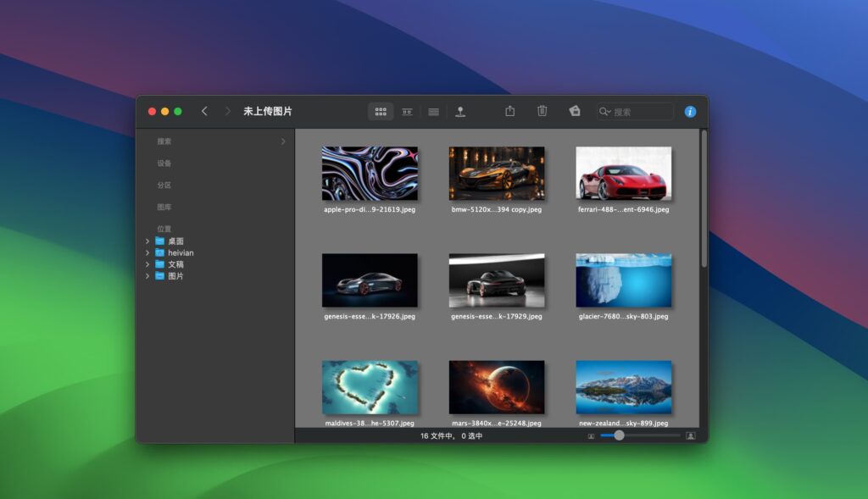Click the drop-pin icon in the toolbar
This screenshot has width=868, height=499.
(460, 111)
